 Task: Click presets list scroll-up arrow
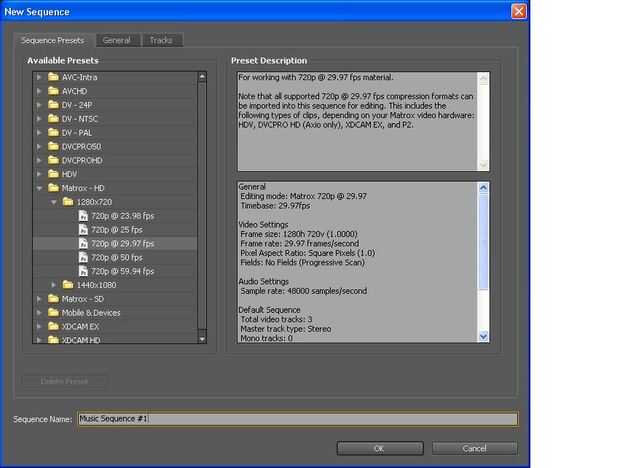202,77
